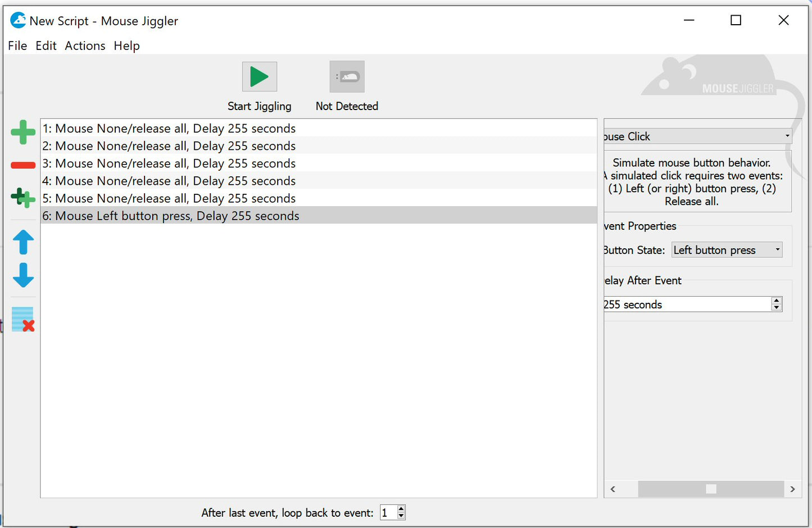Open the File menu
The height and width of the screenshot is (528, 812).
pyautogui.click(x=17, y=46)
